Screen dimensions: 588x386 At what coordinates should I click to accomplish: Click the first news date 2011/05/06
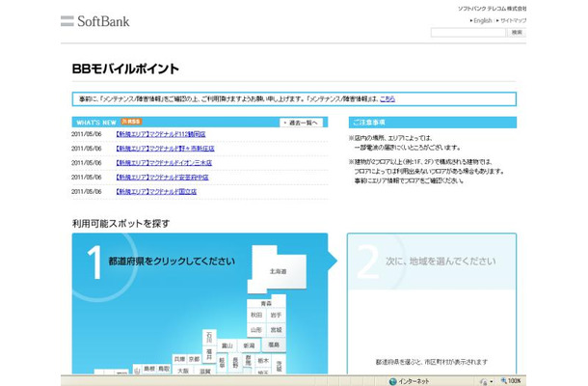(x=87, y=134)
